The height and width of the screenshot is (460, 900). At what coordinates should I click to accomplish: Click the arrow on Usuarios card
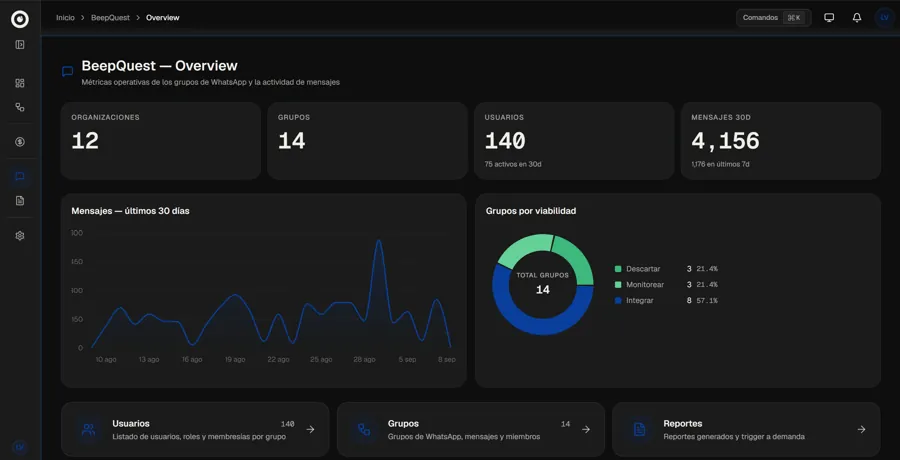310,429
